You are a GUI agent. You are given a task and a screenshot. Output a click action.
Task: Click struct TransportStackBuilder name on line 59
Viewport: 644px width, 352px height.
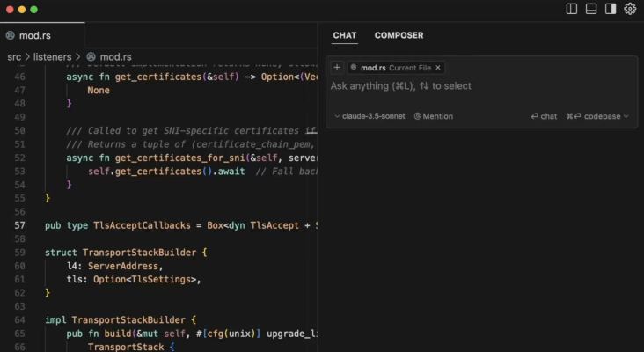(x=139, y=253)
